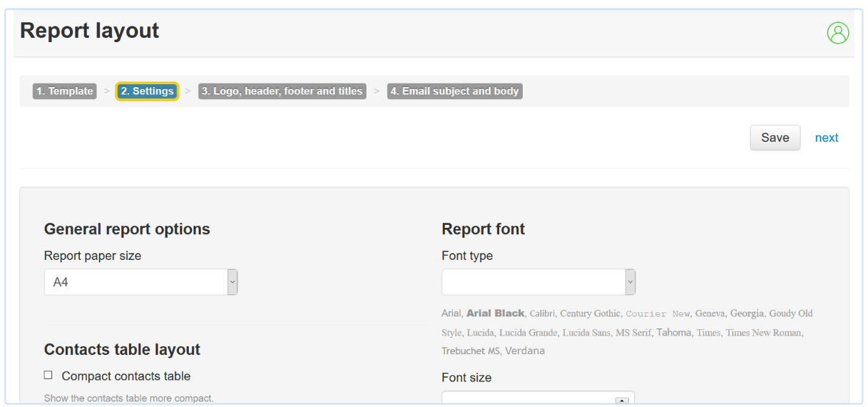Click the Tahoma font sample
This screenshot has width=868, height=407.
pyautogui.click(x=673, y=332)
